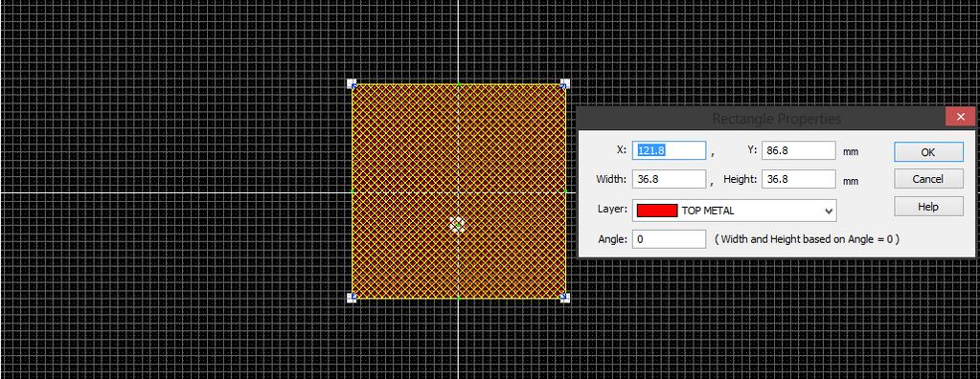The image size is (980, 379).
Task: Click the bottom-left corner handle of the rectangle
Action: pos(352,298)
